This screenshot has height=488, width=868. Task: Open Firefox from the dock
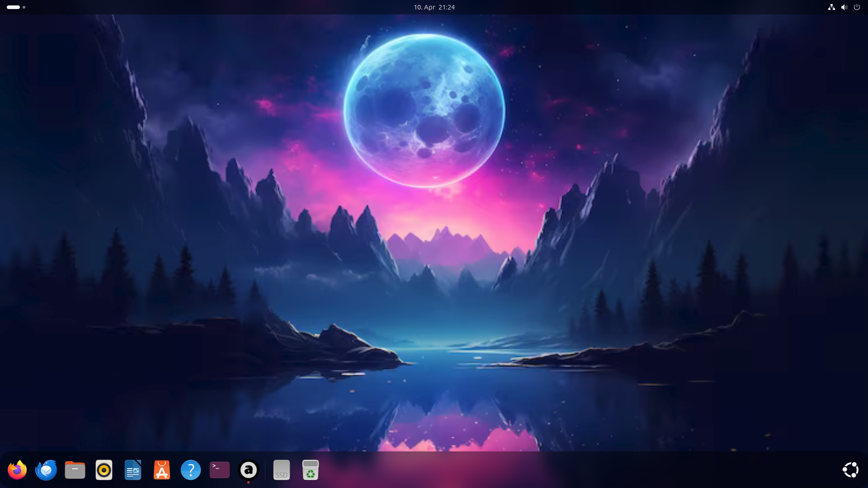(x=17, y=470)
